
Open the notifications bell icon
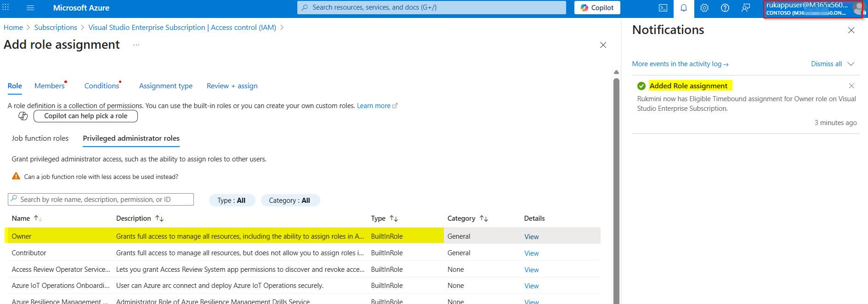684,8
